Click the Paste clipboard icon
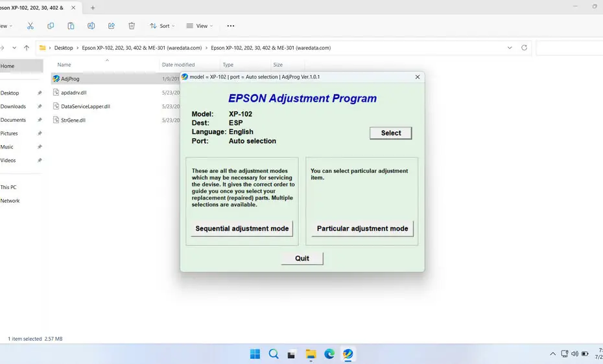 click(71, 26)
